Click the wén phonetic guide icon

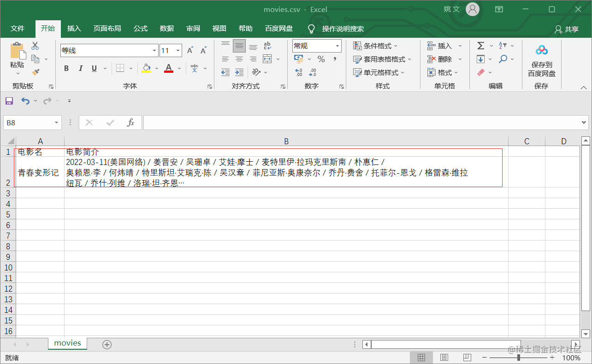pos(194,68)
